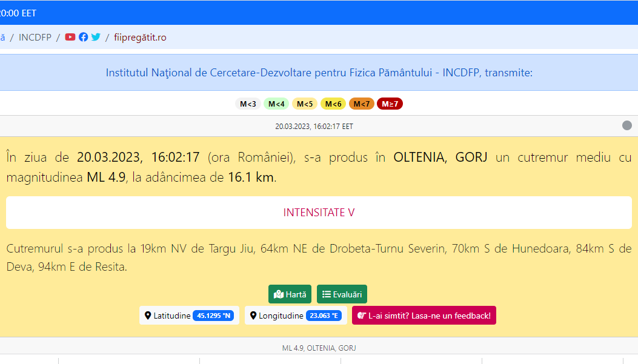
Task: Open the Hartă map button
Action: (290, 294)
